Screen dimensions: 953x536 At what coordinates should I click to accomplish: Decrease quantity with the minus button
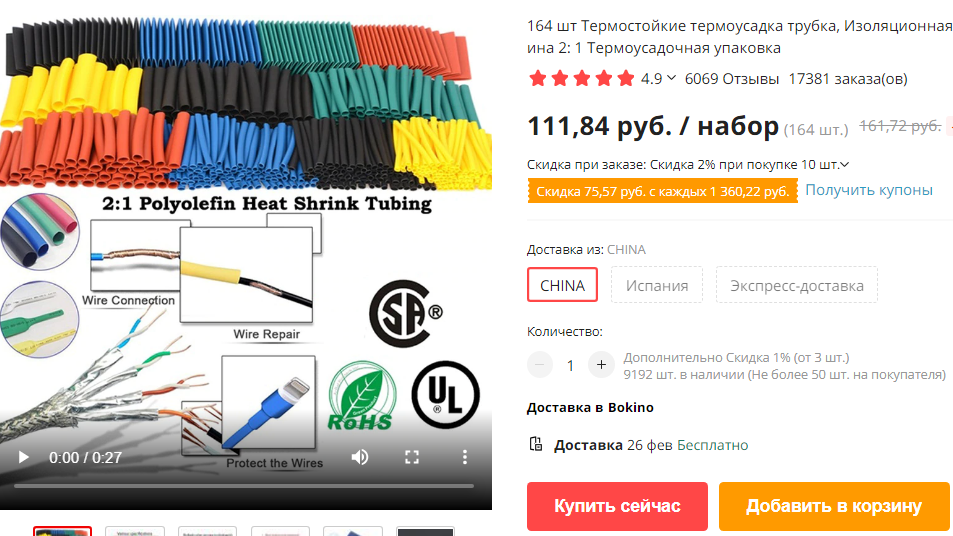point(540,365)
